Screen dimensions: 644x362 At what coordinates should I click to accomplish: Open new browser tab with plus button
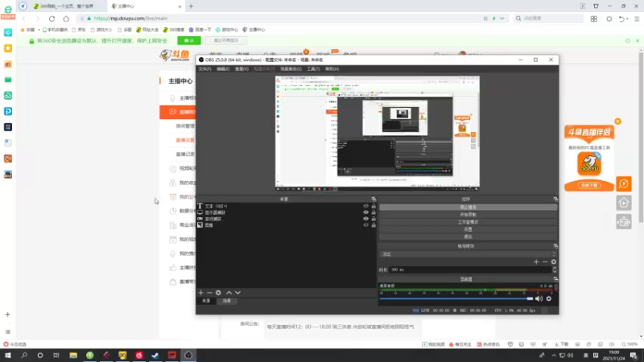click(191, 6)
